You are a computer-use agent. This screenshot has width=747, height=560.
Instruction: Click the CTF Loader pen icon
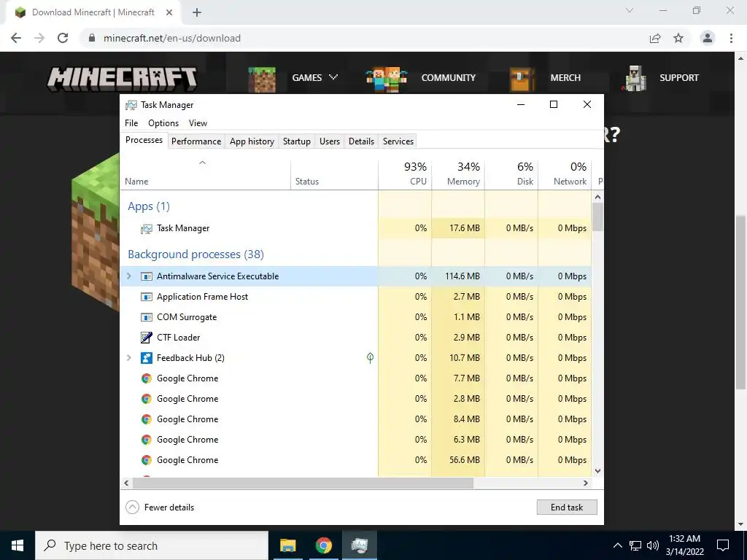point(146,338)
